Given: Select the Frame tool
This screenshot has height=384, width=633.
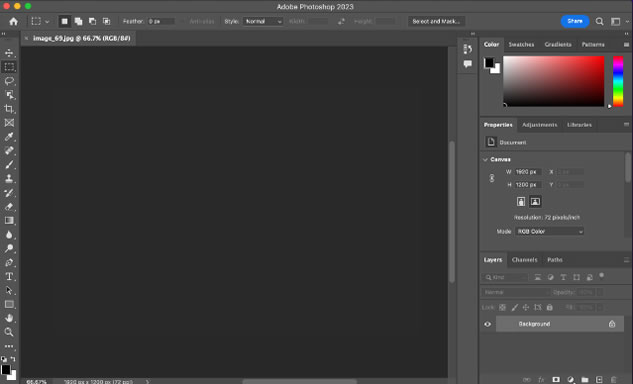Looking at the screenshot, I should click(9, 123).
